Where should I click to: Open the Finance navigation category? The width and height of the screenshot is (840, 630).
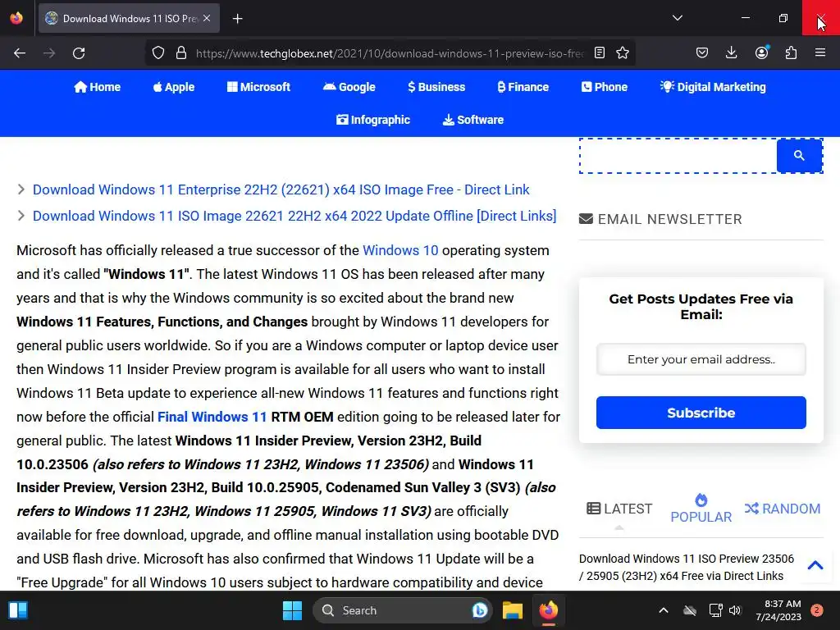coord(523,87)
